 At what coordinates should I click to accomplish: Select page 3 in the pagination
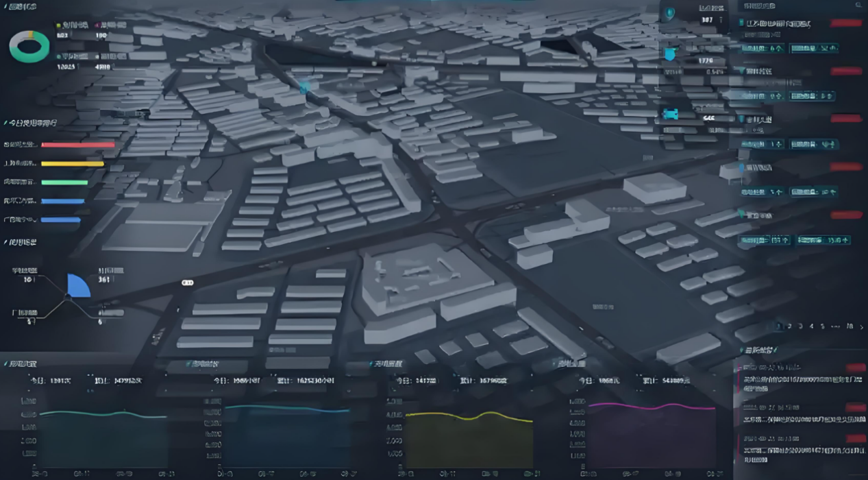pos(801,326)
